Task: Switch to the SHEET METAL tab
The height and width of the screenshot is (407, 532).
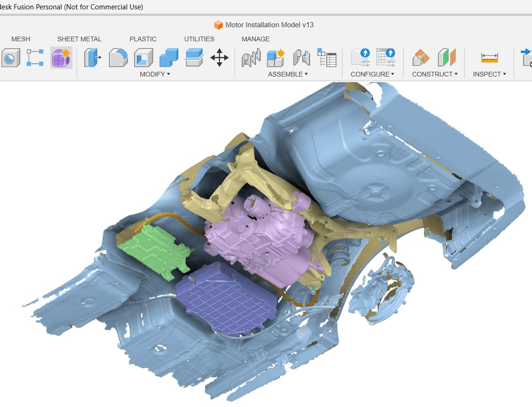Action: click(79, 39)
